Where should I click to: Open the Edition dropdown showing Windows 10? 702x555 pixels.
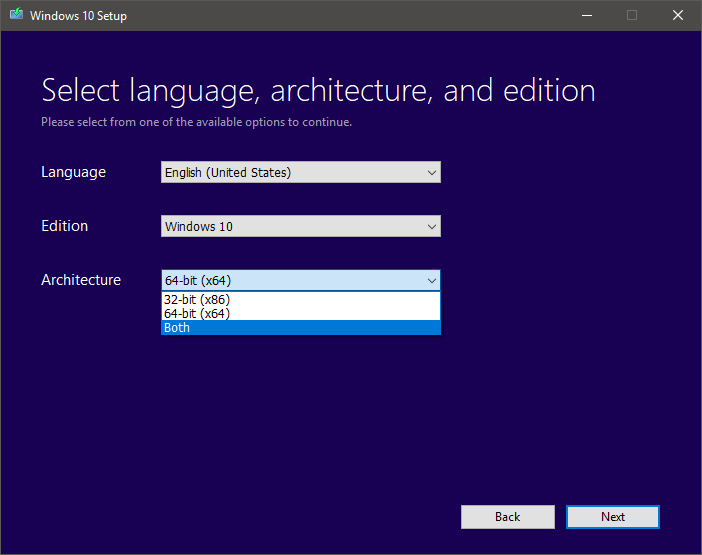(300, 226)
